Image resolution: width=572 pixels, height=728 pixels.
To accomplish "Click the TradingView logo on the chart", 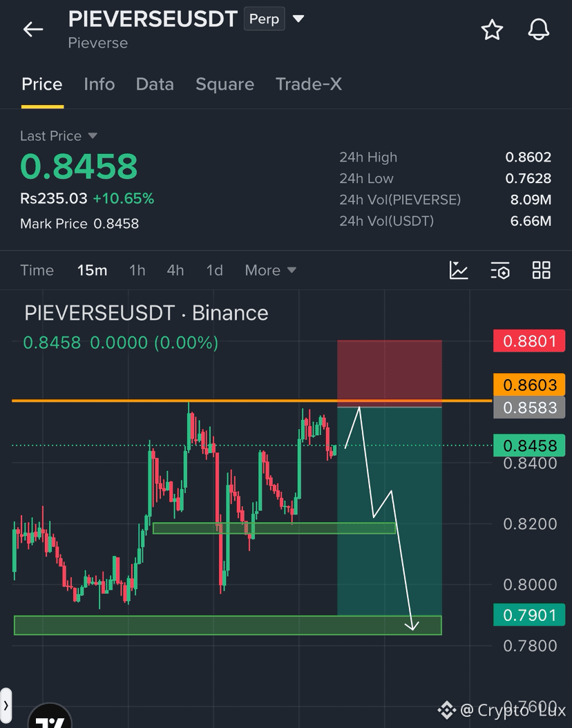I will coord(50,718).
